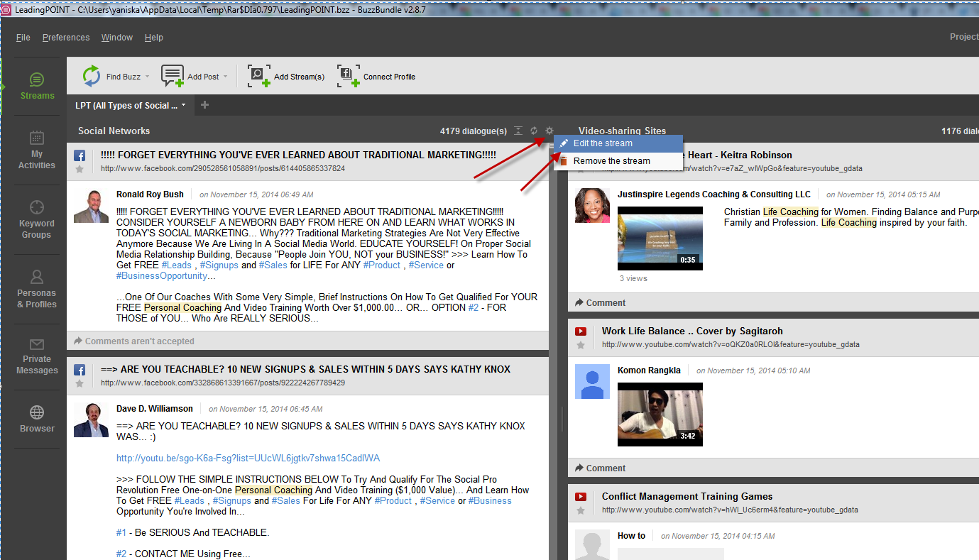Screen dimensions: 979x560
Task: Open the Preferences menu
Action: pos(66,38)
